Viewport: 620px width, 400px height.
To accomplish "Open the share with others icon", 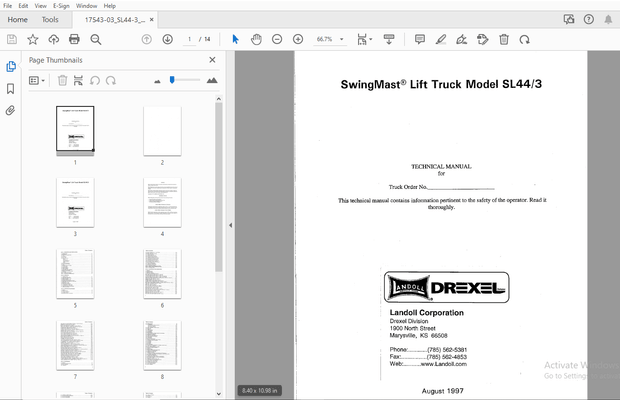I will pos(569,19).
